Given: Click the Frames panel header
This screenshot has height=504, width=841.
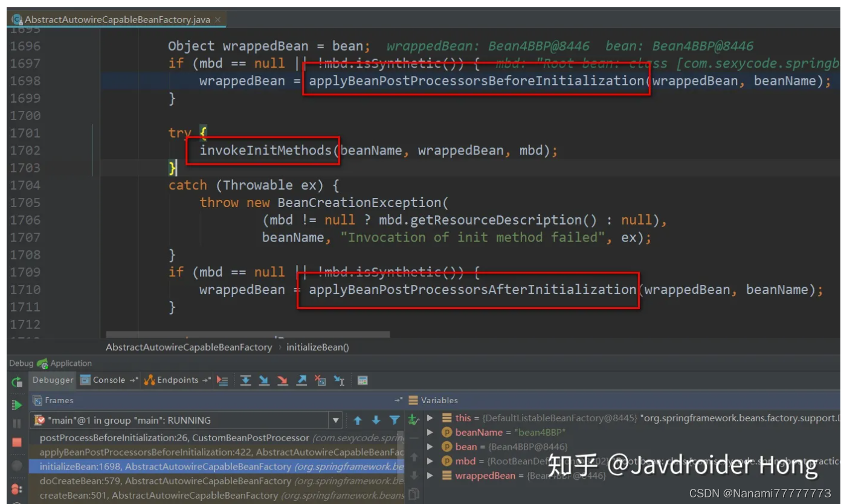Looking at the screenshot, I should point(217,400).
